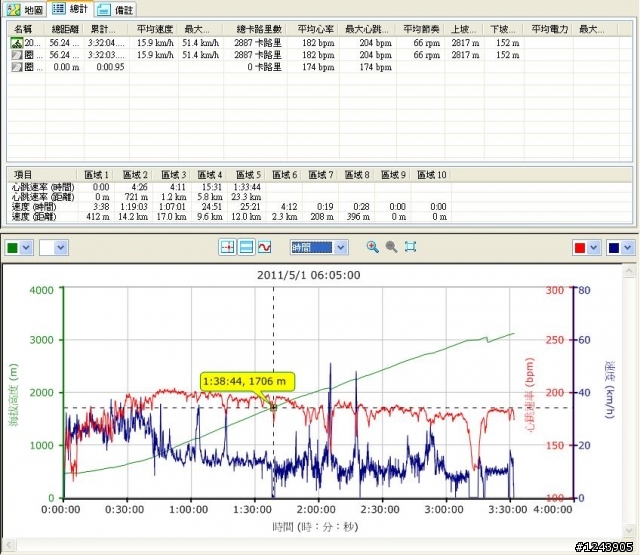Open the 時間 x-axis dropdown

click(341, 247)
